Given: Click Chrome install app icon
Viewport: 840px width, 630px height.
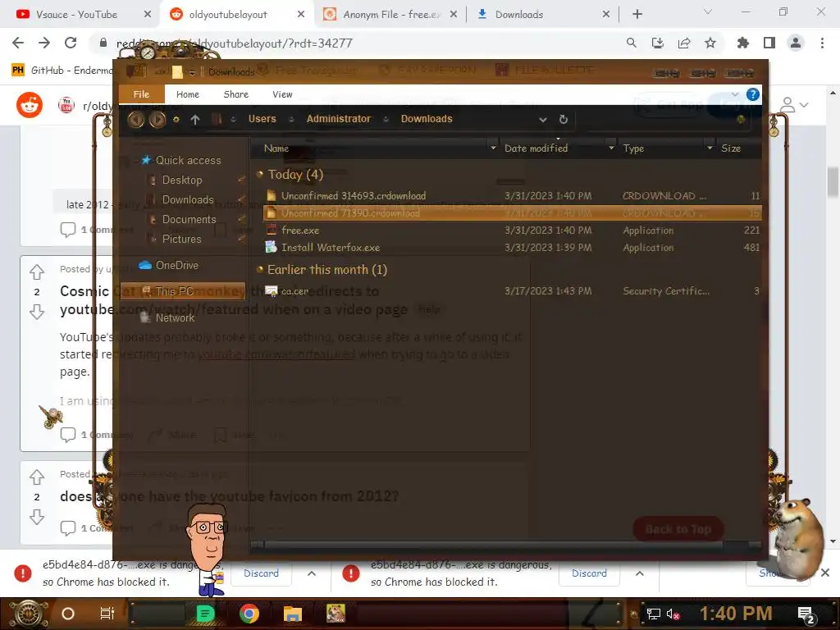Looking at the screenshot, I should click(x=658, y=43).
